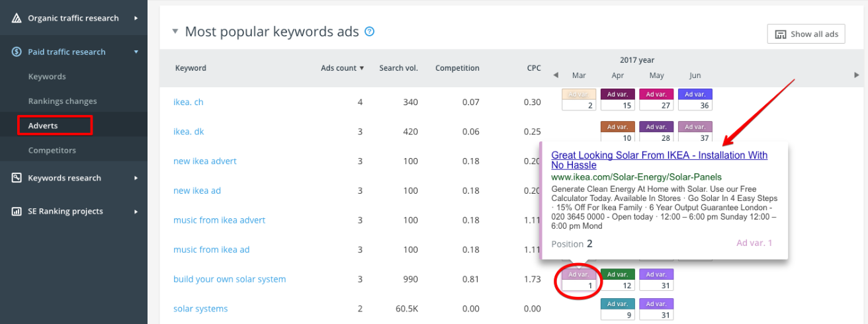Expand the Keywords research menu arrow
The height and width of the screenshot is (324, 868).
click(136, 178)
